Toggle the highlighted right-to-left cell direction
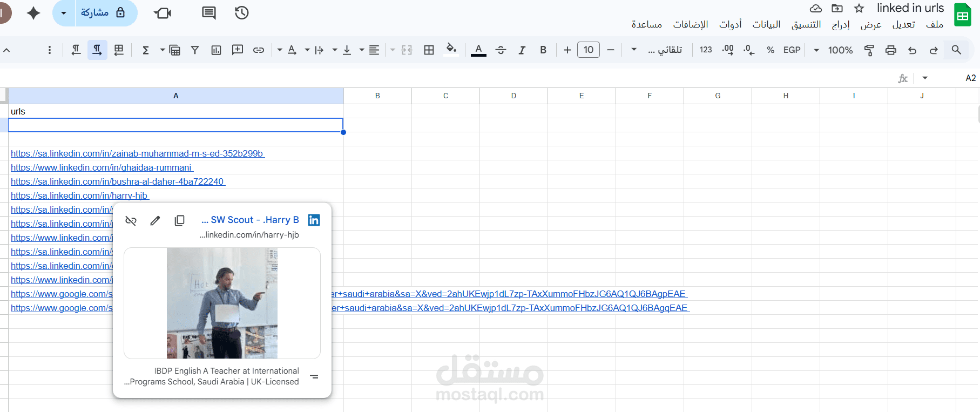 (x=97, y=50)
